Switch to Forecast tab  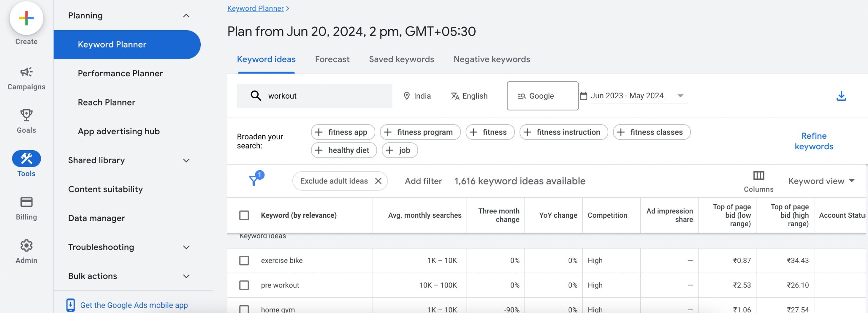tap(332, 59)
